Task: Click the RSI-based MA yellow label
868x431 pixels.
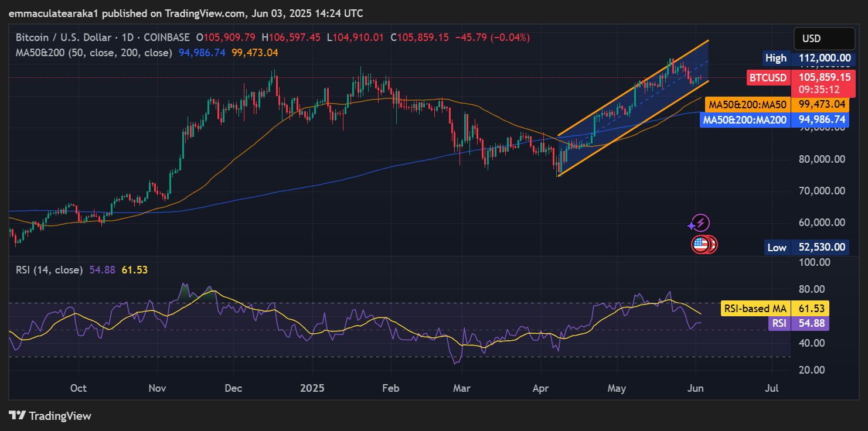Action: pos(755,309)
